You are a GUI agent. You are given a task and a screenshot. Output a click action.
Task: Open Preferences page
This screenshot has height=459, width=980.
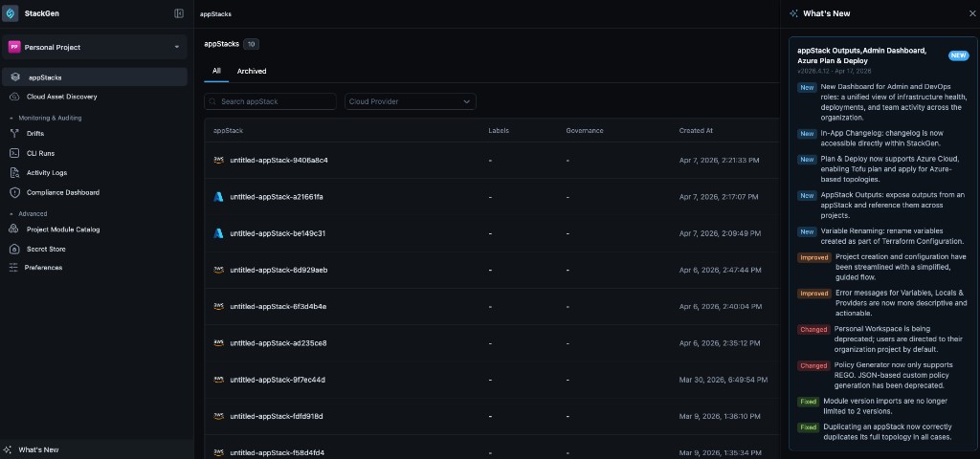tap(43, 268)
